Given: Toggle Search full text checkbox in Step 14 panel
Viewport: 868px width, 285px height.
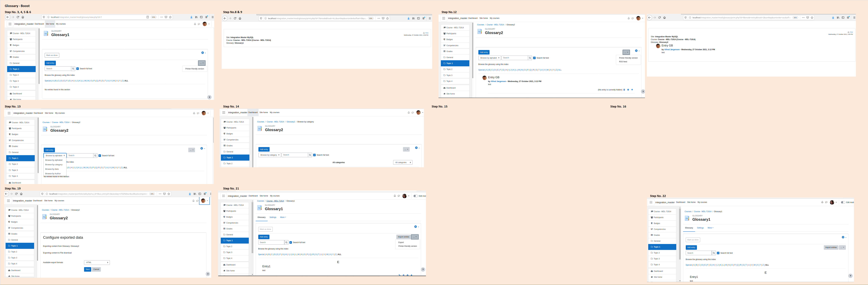Looking at the screenshot, I should tap(314, 155).
